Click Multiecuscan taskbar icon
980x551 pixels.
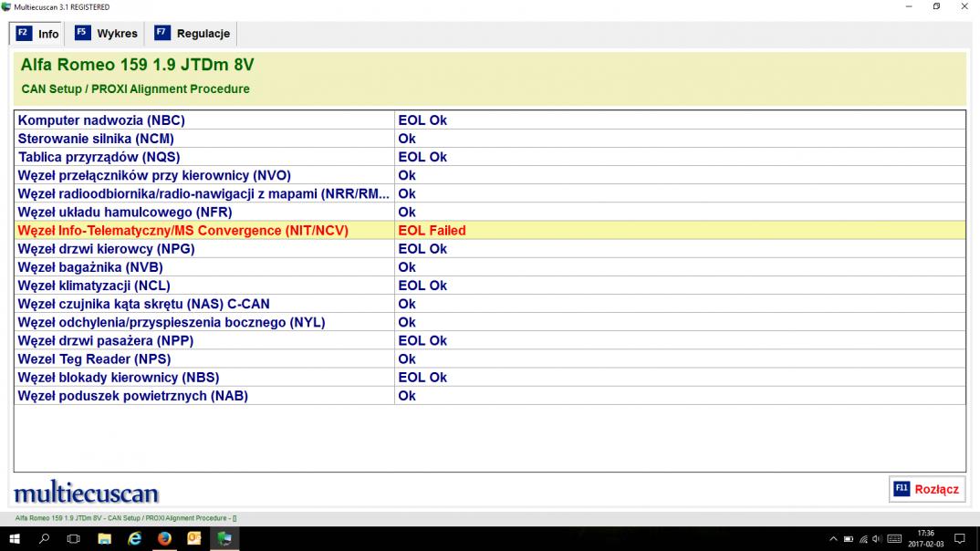224,538
